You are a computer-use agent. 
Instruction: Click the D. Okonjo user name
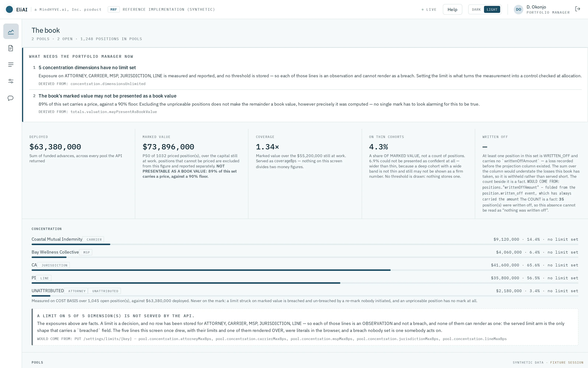pyautogui.click(x=536, y=7)
